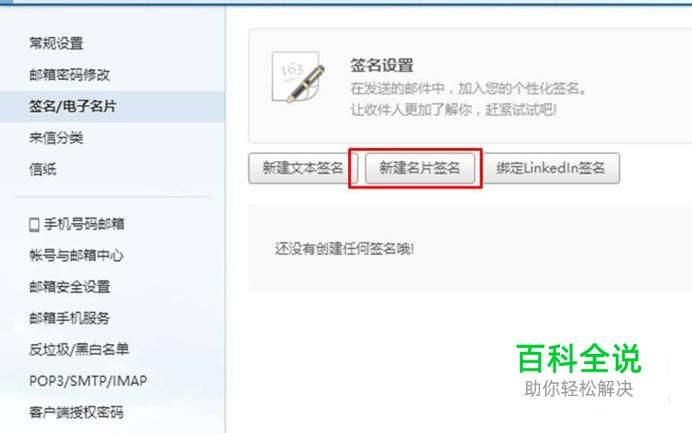The image size is (692, 433).
Task: Click the 签名设置 heading
Action: point(382,65)
